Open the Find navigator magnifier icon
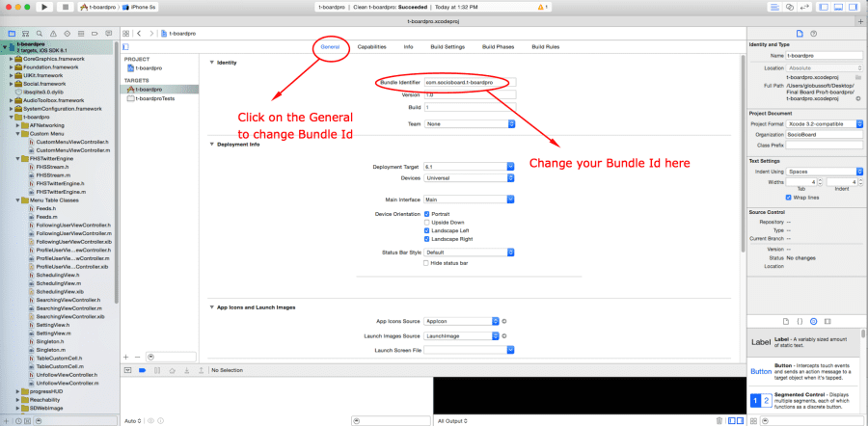Viewport: 868px width, 426px height. [x=40, y=33]
